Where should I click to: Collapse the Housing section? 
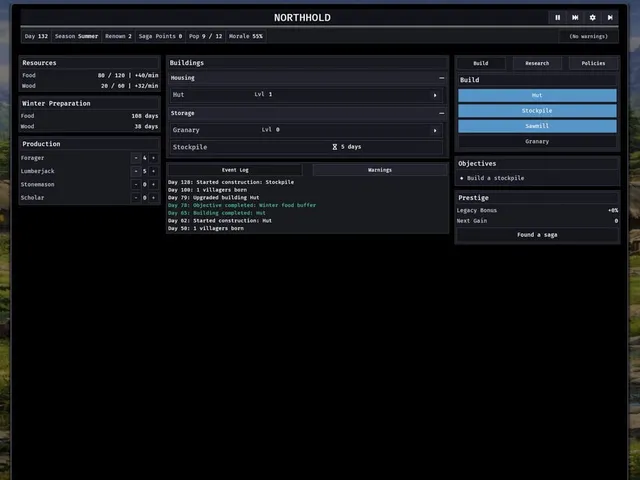point(441,78)
